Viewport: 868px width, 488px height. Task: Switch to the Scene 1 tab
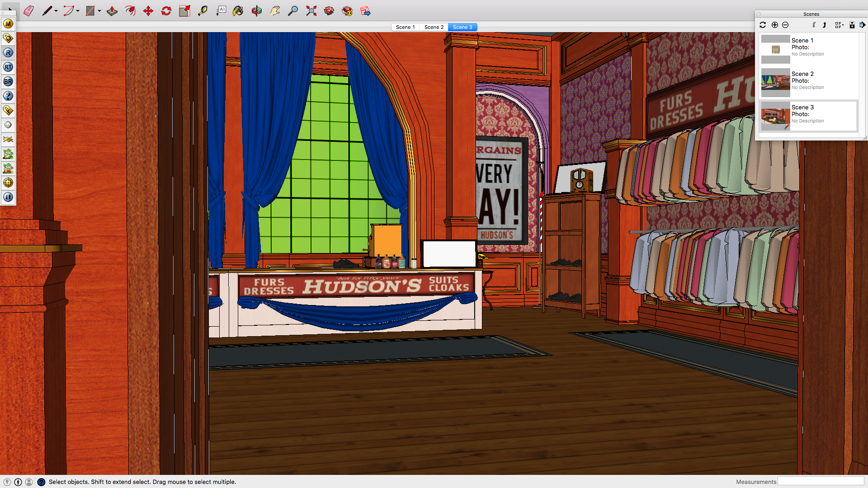(x=405, y=27)
